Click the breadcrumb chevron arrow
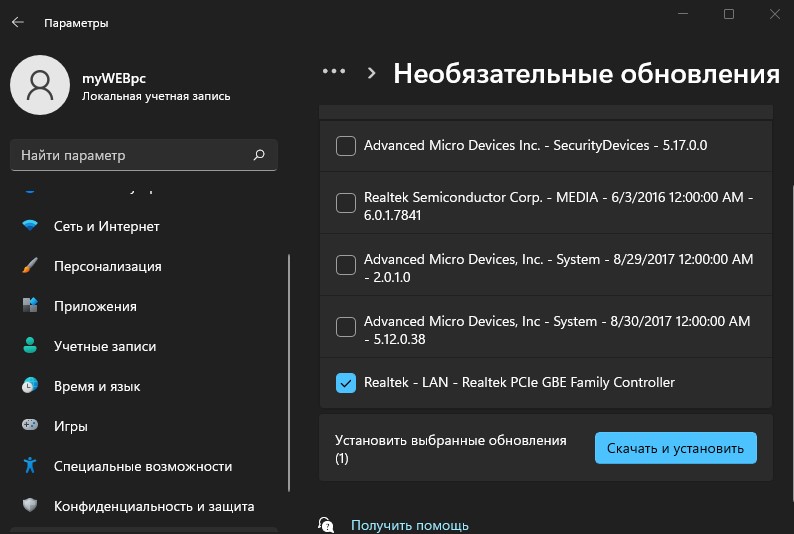 tap(372, 73)
